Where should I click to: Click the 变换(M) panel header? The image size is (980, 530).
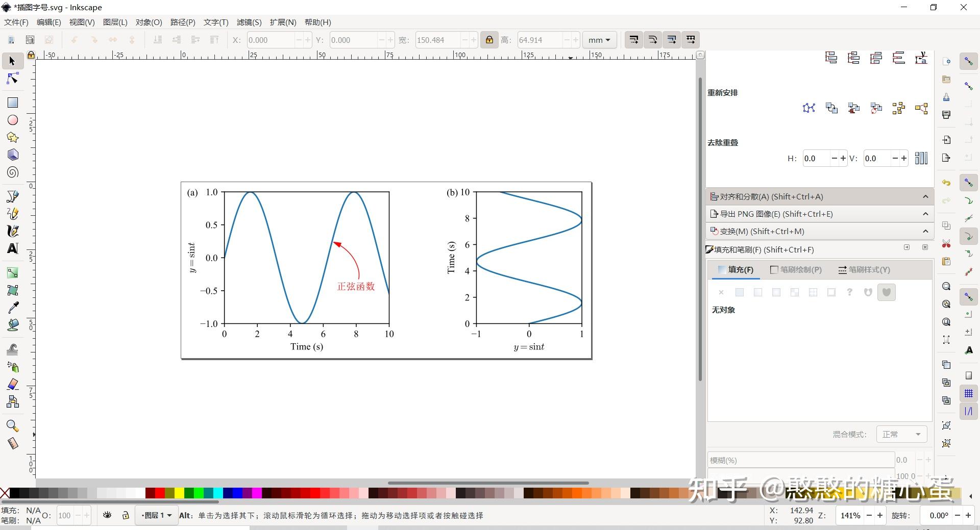[817, 231]
